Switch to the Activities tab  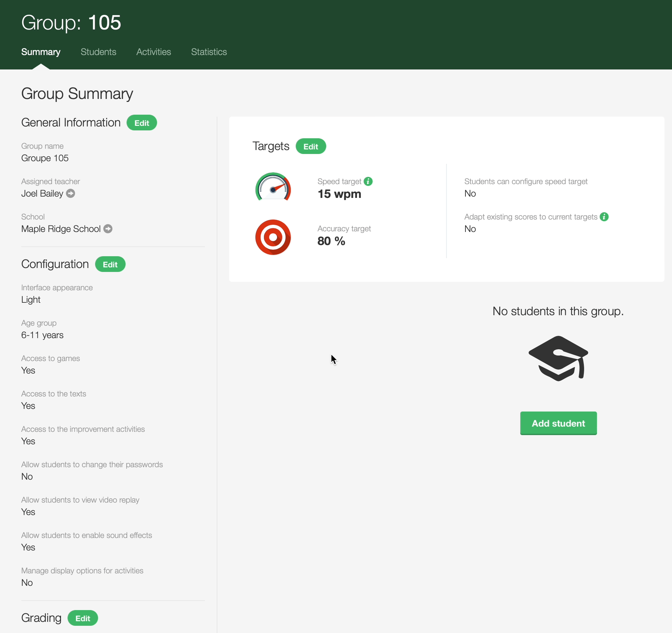tap(153, 52)
